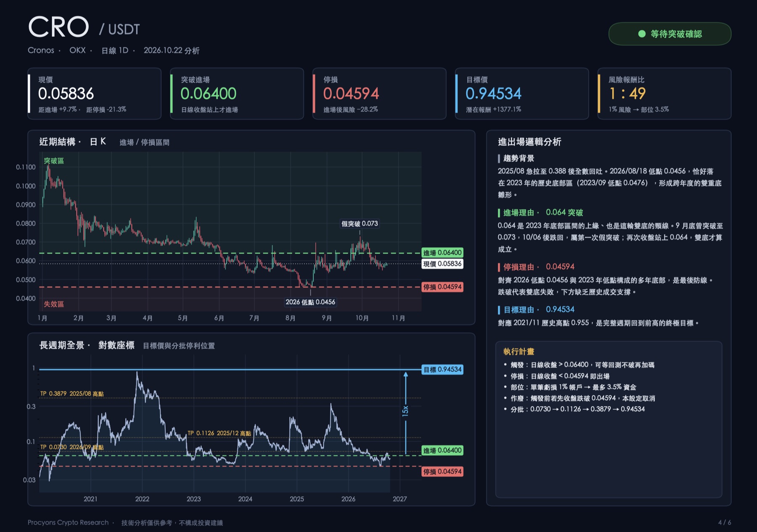Screen dimensions: 757x532
Task: Click the 趨勢背景 section heading
Action: coord(519,159)
